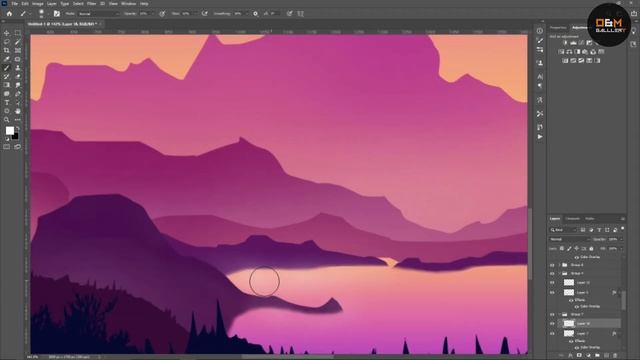Switch to the Paths tab

pos(589,219)
